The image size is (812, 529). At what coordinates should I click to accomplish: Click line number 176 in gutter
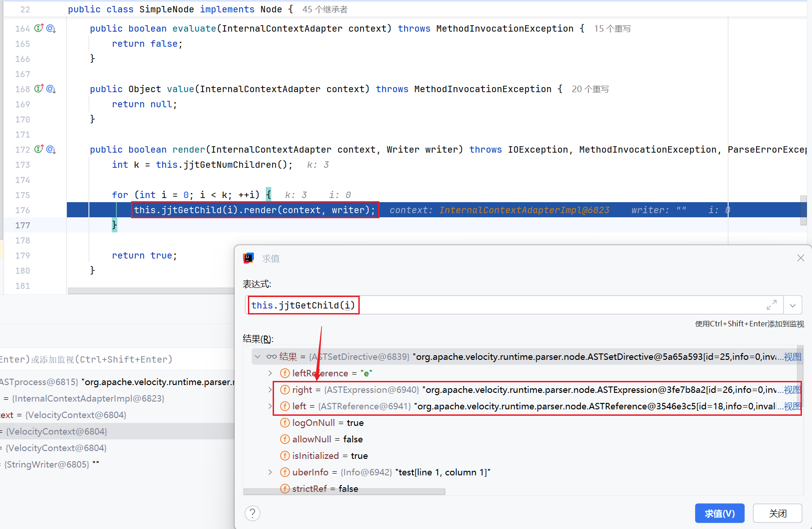[22, 210]
